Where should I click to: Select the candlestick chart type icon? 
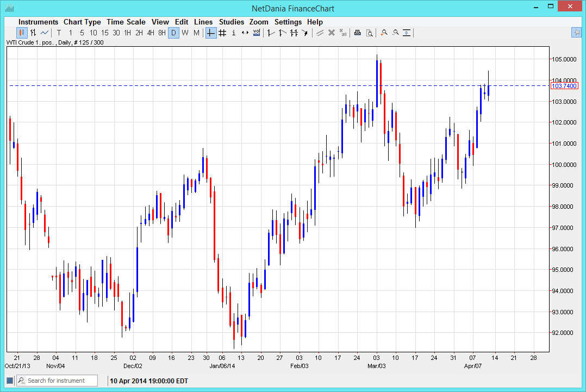click(x=22, y=33)
